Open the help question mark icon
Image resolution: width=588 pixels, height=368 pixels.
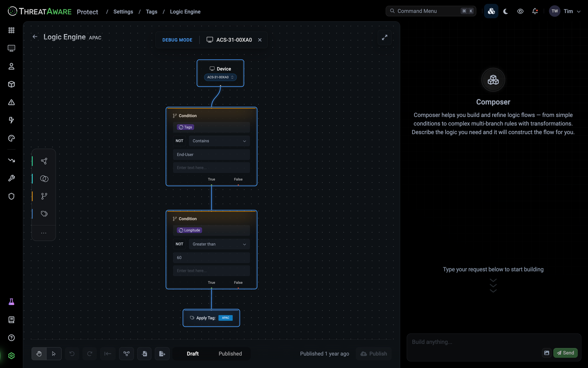tap(11, 338)
